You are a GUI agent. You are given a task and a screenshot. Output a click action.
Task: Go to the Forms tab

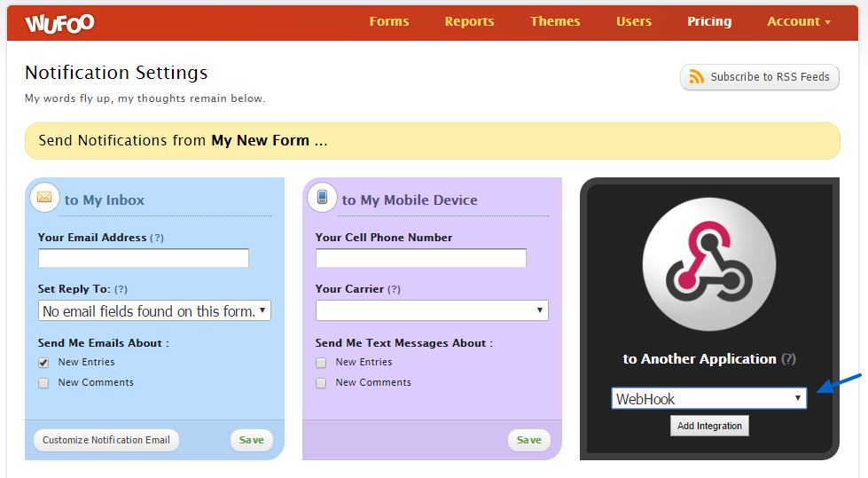tap(389, 21)
